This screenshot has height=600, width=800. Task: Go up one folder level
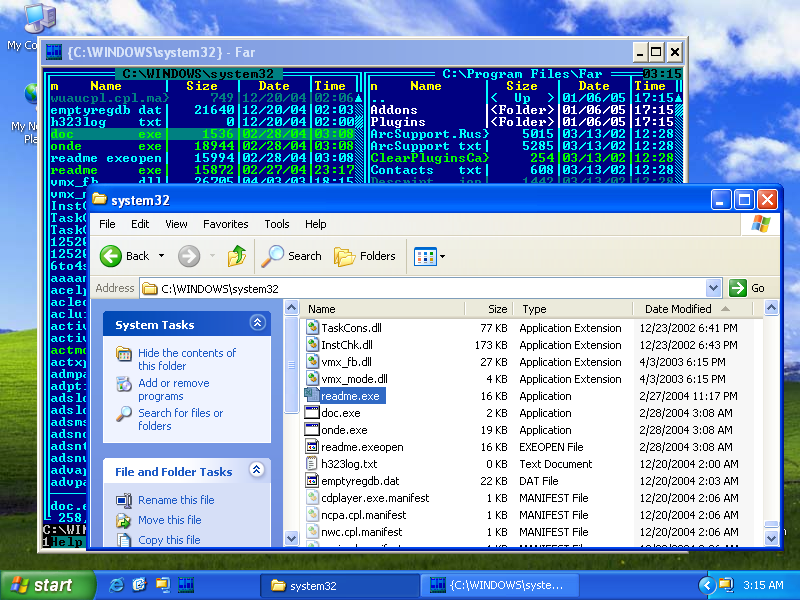coord(236,256)
